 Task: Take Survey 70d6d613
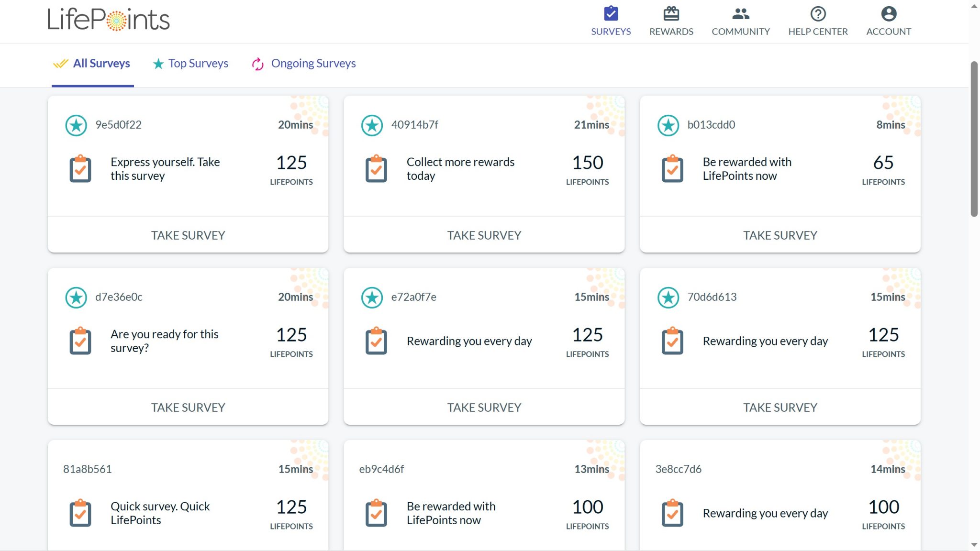780,407
